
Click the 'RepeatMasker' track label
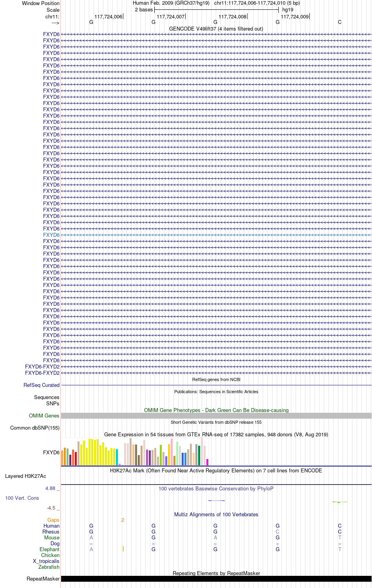[43, 579]
